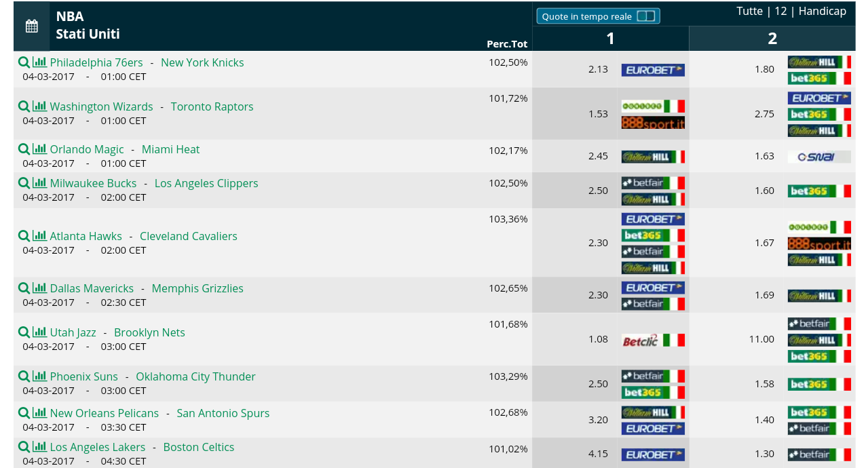
Task: Click Betclic logo in Utah Jazz row
Action: (x=653, y=340)
